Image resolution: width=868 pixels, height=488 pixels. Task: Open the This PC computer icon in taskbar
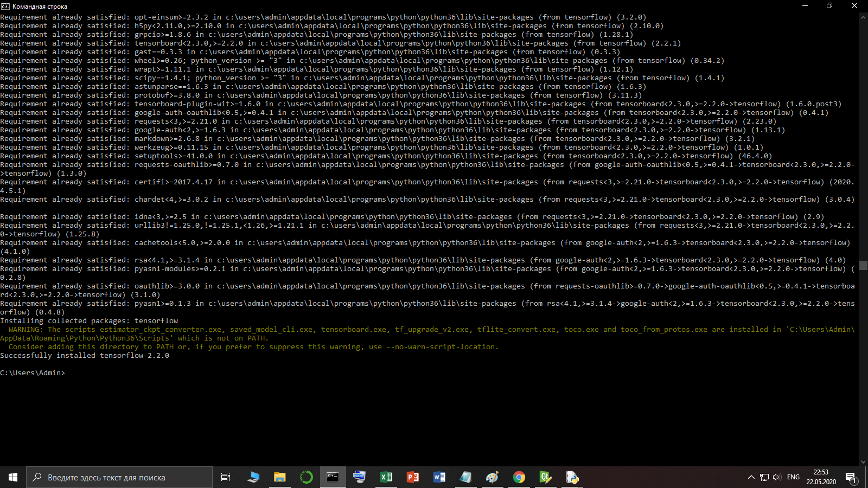point(253,477)
